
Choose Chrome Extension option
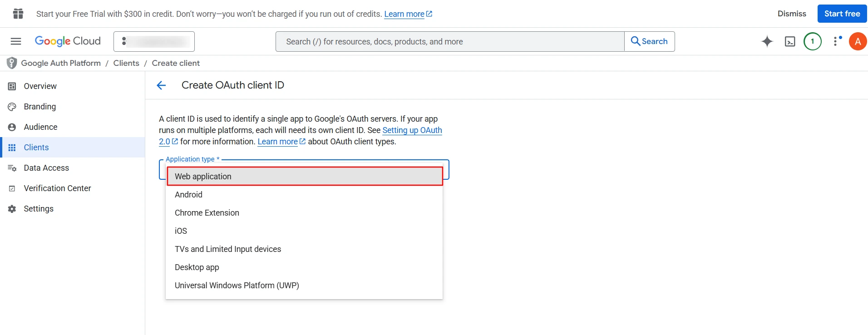coord(304,213)
